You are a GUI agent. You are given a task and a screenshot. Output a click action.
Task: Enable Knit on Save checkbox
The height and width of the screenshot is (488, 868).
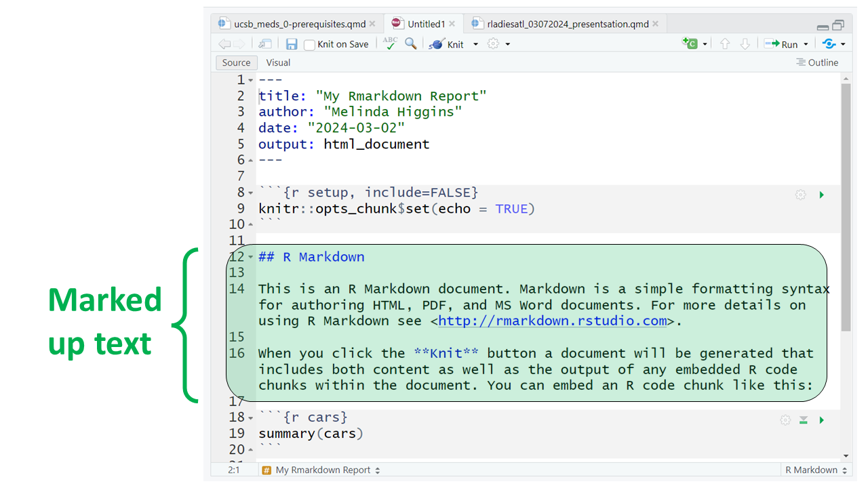[309, 45]
